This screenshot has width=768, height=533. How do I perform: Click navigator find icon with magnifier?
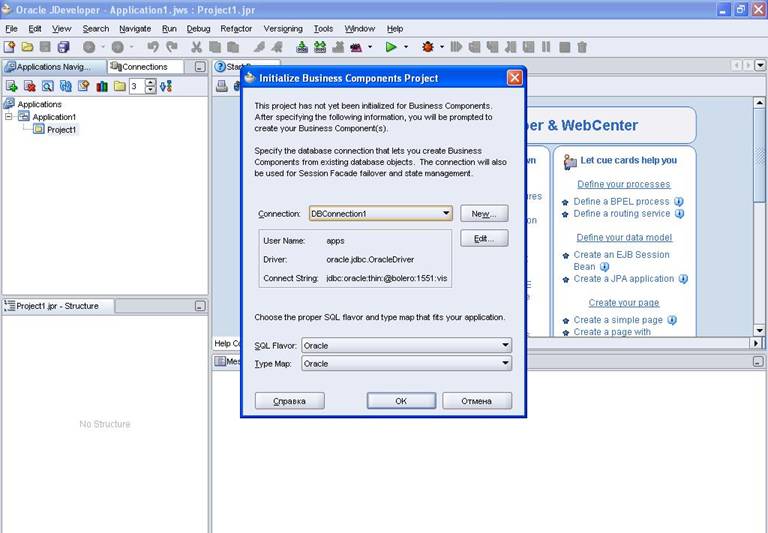(48, 86)
